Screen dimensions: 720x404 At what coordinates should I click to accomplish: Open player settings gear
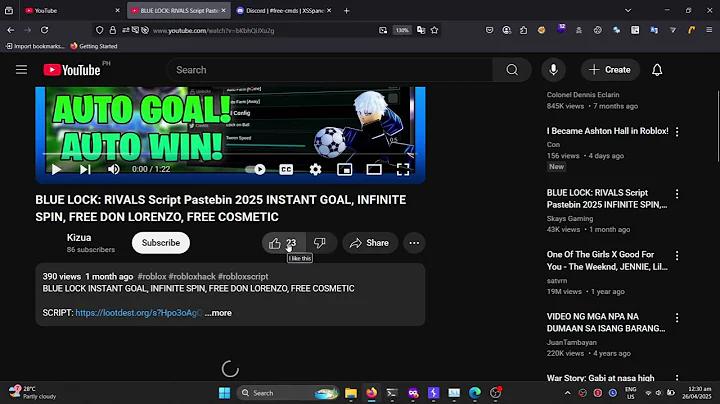[x=315, y=169]
